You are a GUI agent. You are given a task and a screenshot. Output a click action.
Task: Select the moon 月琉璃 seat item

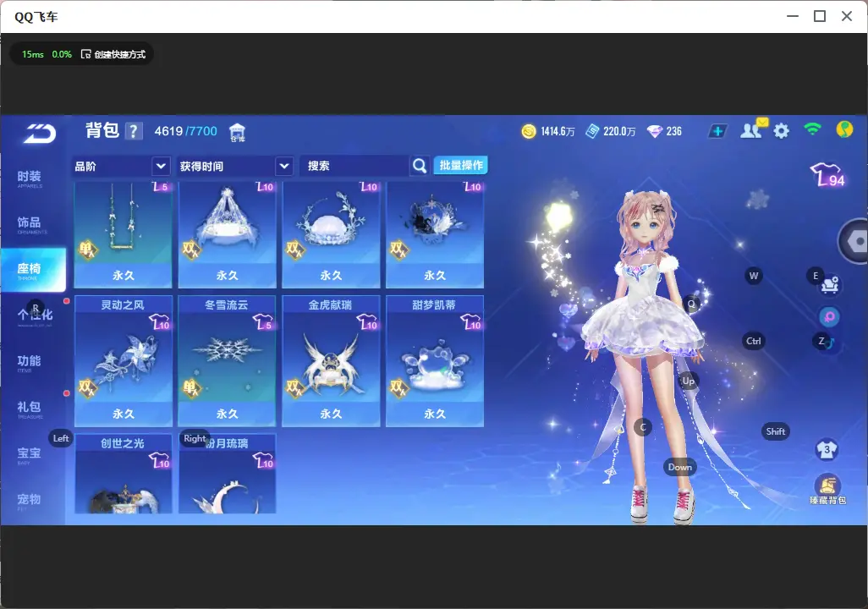coord(227,474)
